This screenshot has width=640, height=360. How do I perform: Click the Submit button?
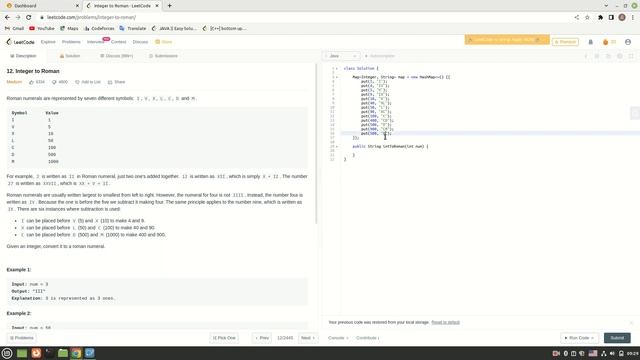617,338
